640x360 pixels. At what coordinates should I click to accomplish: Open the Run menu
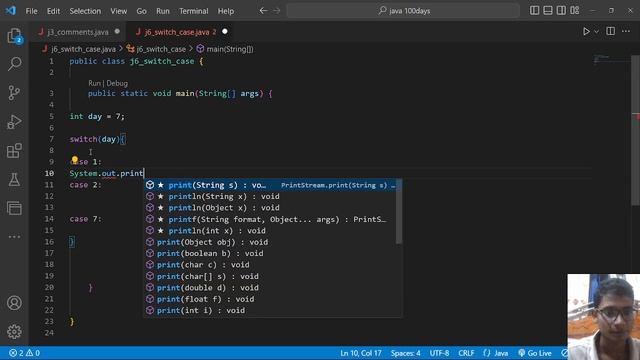[x=162, y=11]
